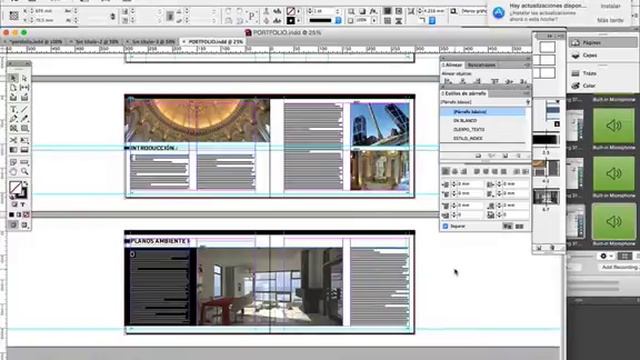640x360 pixels.
Task: Select the Gap tool
Action: (x=24, y=88)
